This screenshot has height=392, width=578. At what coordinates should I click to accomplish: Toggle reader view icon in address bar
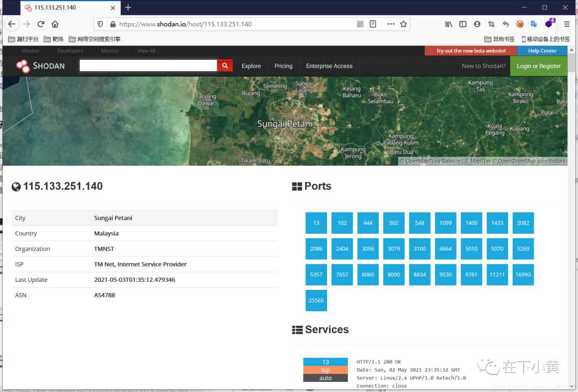(x=372, y=24)
